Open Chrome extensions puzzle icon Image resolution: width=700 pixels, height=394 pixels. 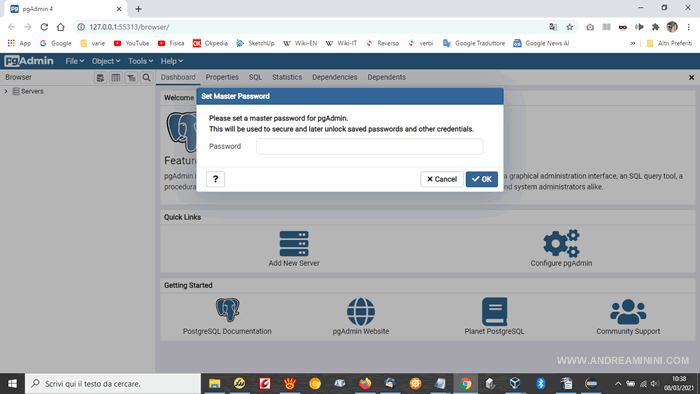655,27
